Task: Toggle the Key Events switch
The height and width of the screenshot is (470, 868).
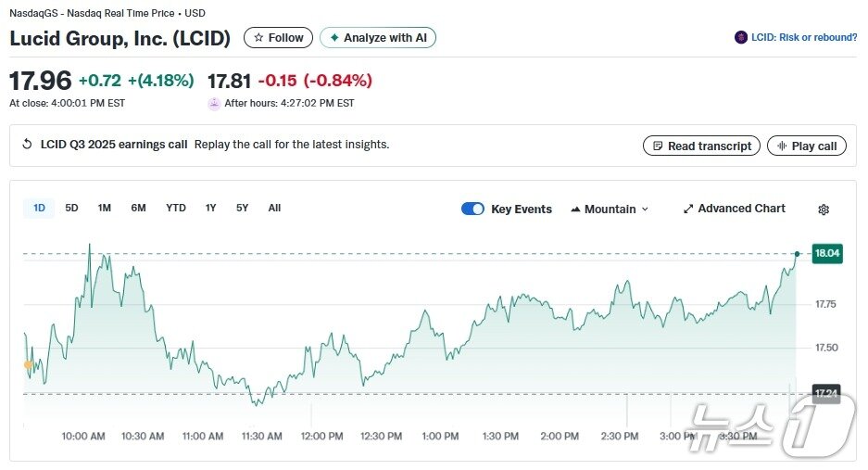Action: click(472, 209)
